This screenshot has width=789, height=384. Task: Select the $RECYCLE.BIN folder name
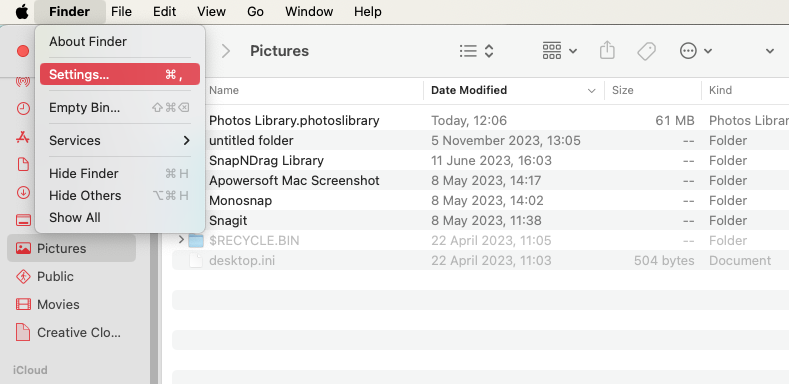pos(254,241)
